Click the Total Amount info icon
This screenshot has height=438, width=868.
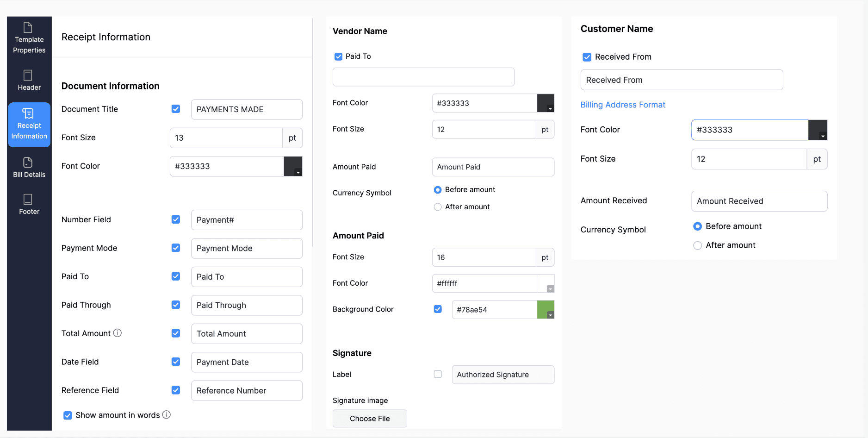(118, 333)
